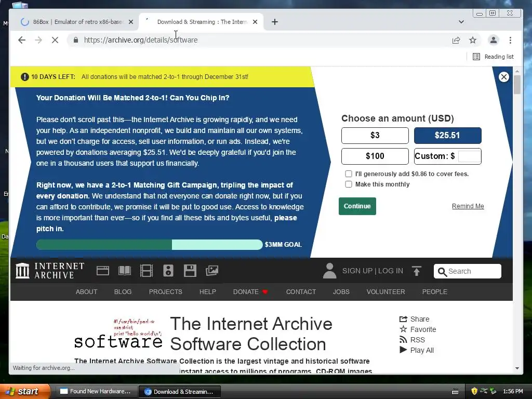Click the upload arrow icon
Screen dimensions: 532x399
[417, 271]
